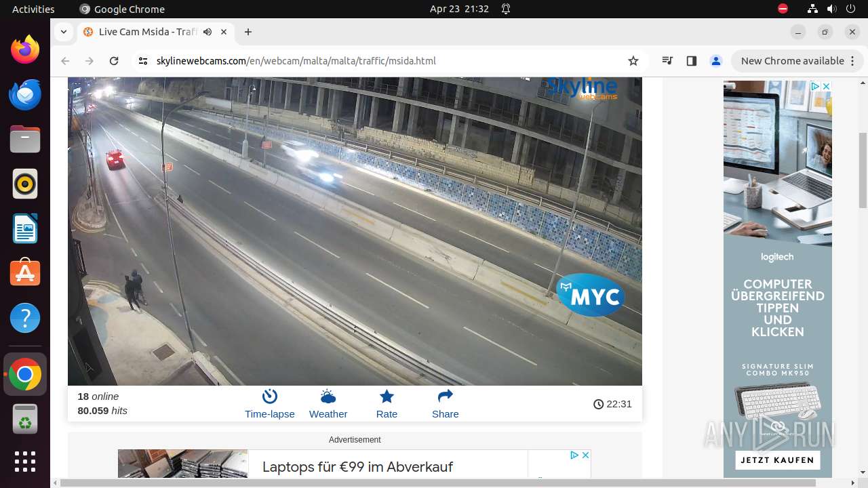Launch Thunderbird mail from dock
The width and height of the screenshot is (868, 488).
(x=25, y=95)
